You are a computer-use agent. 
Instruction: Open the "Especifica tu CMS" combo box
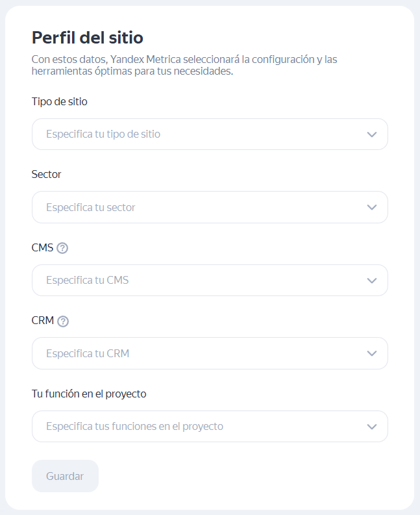[x=195, y=281]
